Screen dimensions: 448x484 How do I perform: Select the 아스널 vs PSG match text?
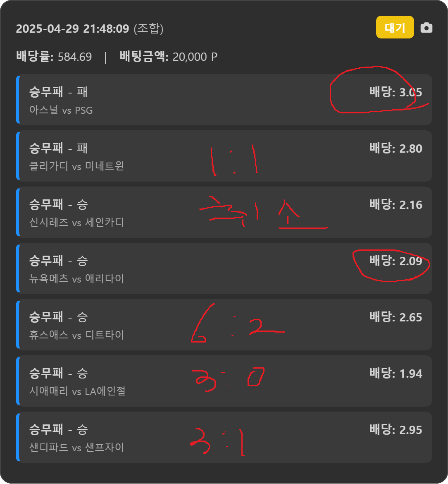tap(61, 110)
